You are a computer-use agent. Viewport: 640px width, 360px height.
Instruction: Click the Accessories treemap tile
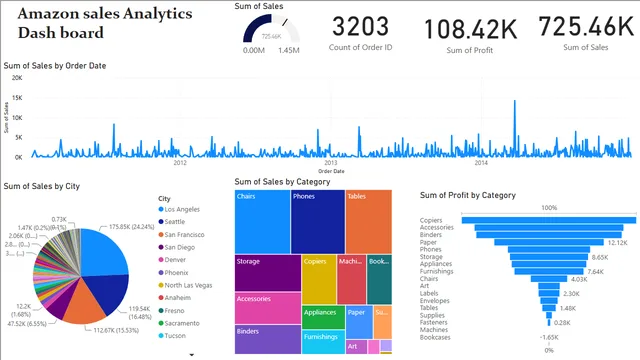pyautogui.click(x=268, y=308)
